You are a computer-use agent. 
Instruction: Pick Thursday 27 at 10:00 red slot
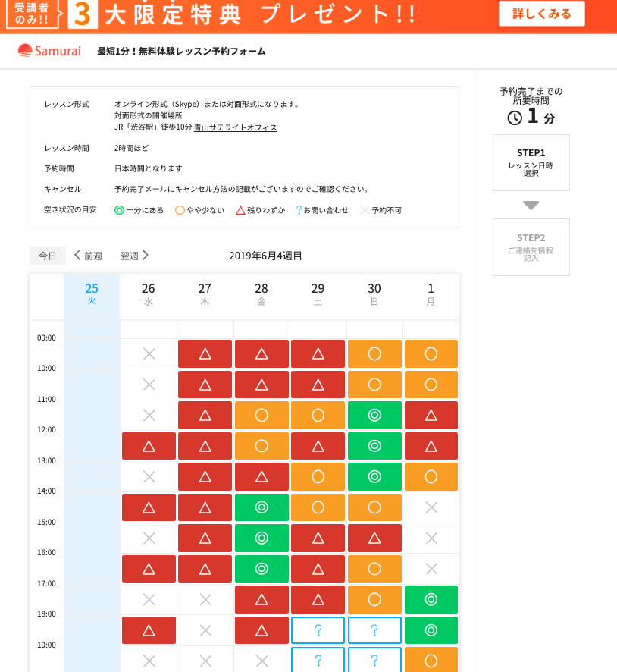tap(205, 385)
